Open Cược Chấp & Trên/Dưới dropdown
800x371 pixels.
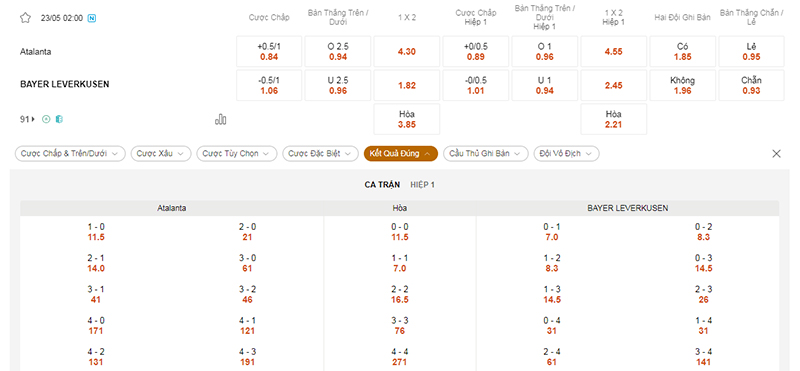click(x=70, y=154)
